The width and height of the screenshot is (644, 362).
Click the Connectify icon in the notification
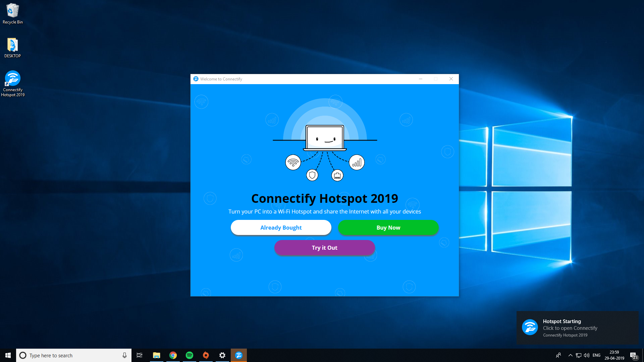(x=530, y=327)
